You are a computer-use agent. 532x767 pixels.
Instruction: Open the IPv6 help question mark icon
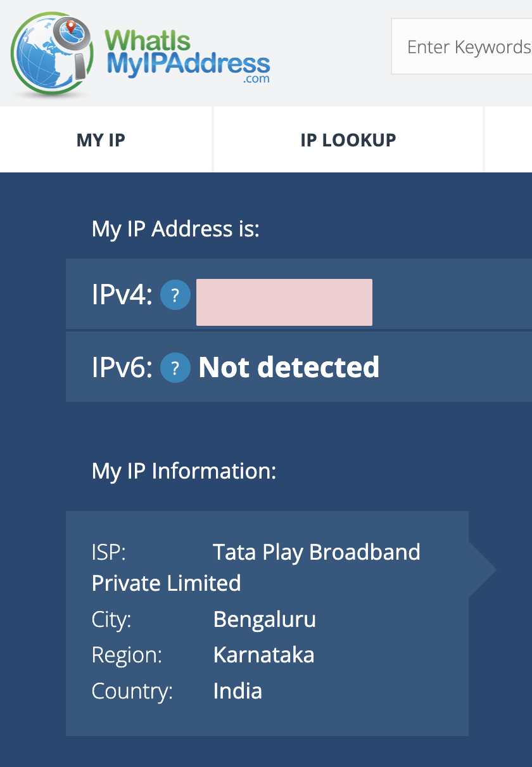tap(175, 367)
